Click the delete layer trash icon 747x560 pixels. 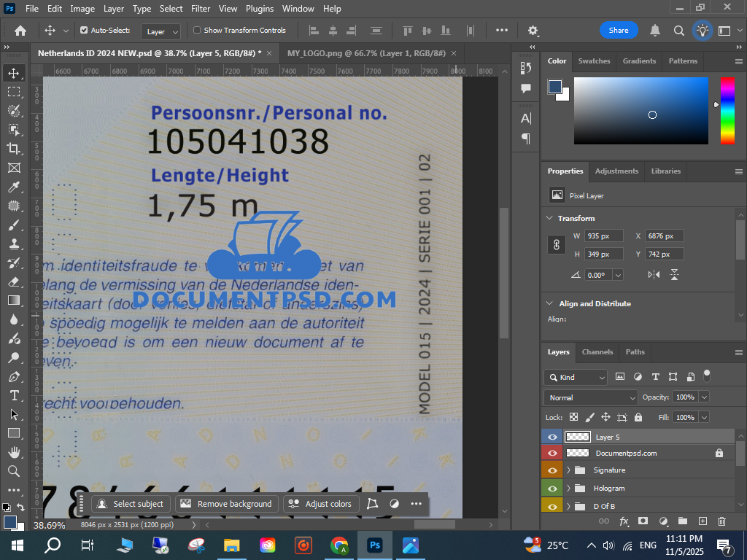[721, 521]
